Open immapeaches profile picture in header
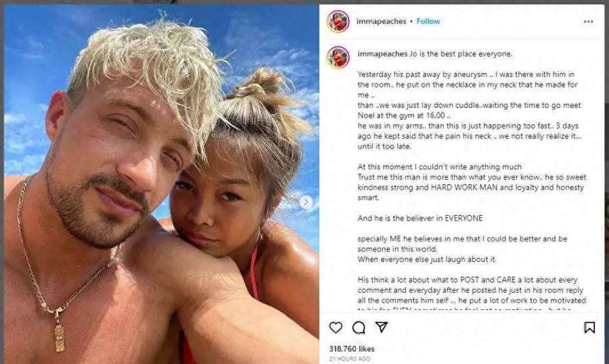This screenshot has height=364, width=609. click(x=338, y=22)
